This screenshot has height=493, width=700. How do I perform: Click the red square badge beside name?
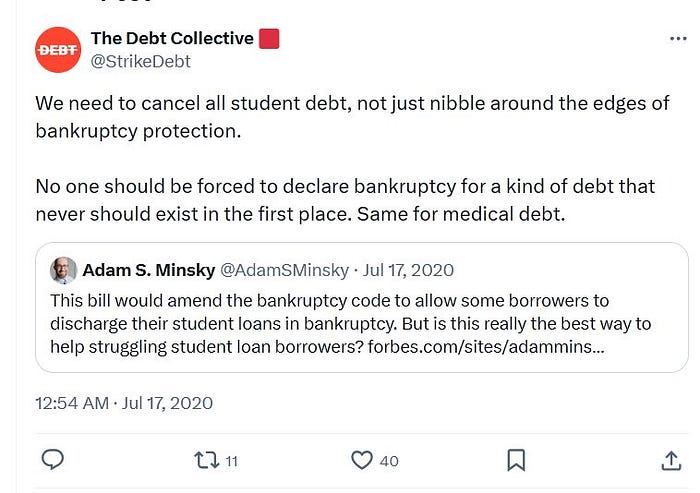click(x=269, y=38)
